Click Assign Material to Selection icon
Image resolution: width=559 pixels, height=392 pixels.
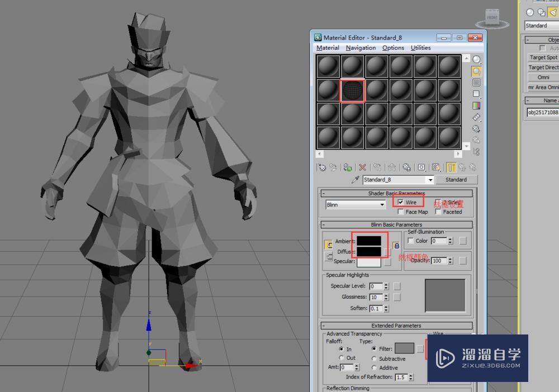(x=348, y=168)
